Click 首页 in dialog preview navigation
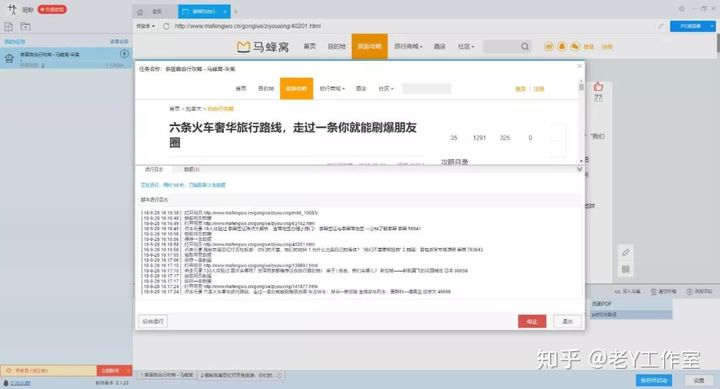Viewport: 720px width, 389px height. click(x=241, y=88)
